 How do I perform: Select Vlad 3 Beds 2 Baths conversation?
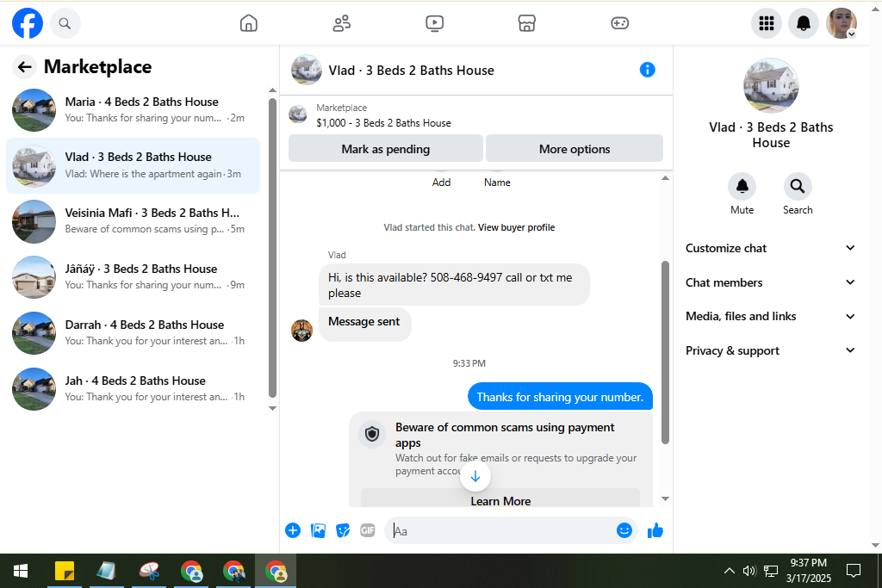pos(133,166)
